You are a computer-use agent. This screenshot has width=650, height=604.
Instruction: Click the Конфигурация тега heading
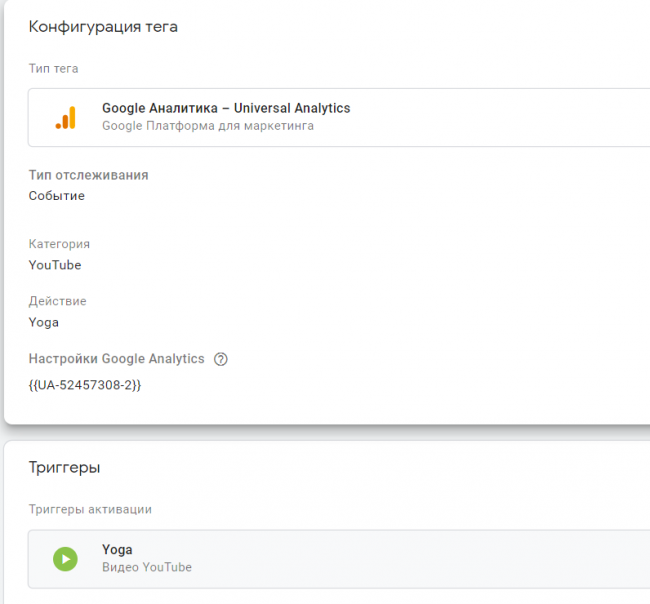[103, 27]
